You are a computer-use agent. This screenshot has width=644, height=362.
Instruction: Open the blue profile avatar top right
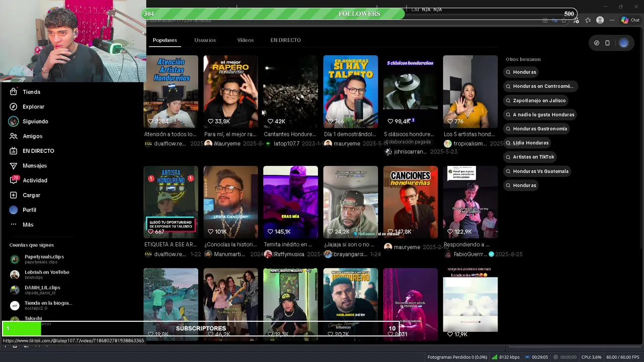click(x=624, y=43)
